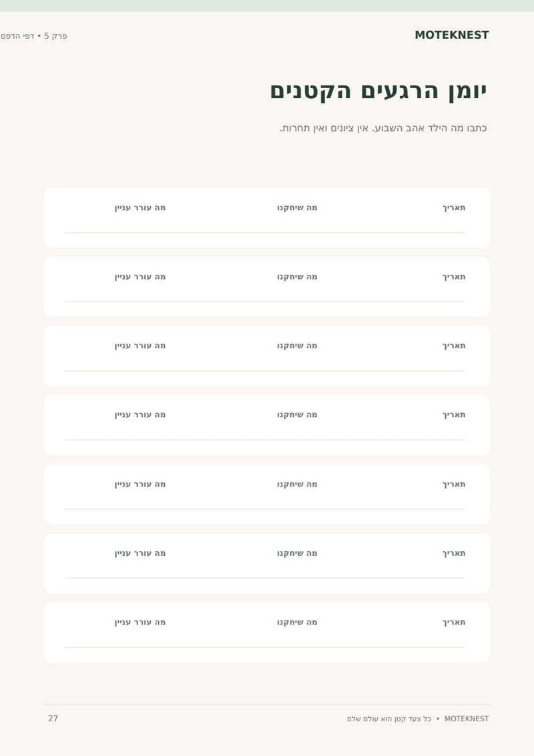Click the MOTEKNEST header logo
Screen dimensions: 534x756
[x=451, y=35]
